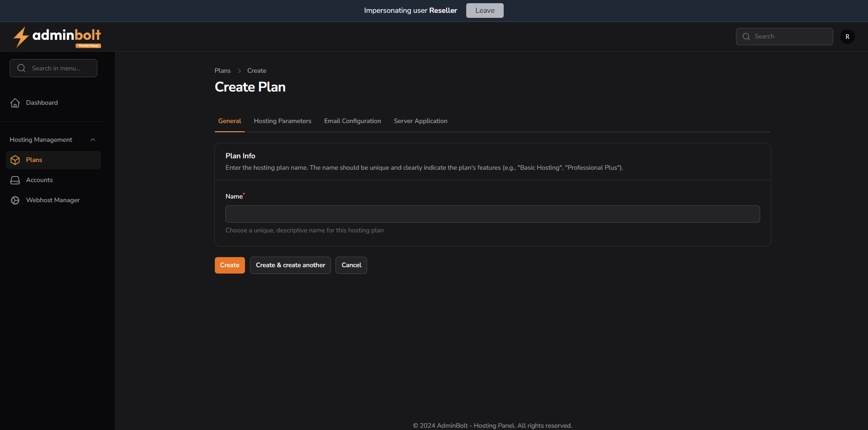The height and width of the screenshot is (430, 868).
Task: Click the Accounts drive icon
Action: [15, 180]
